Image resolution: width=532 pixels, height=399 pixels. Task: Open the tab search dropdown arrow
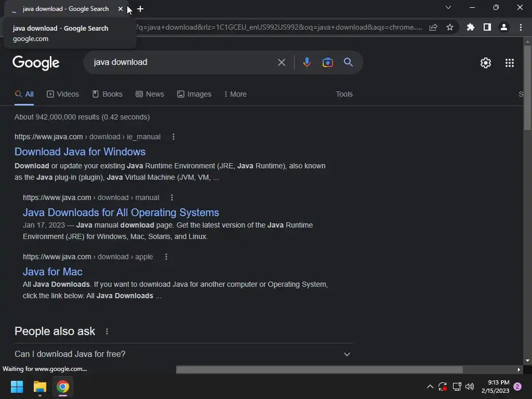click(x=448, y=7)
